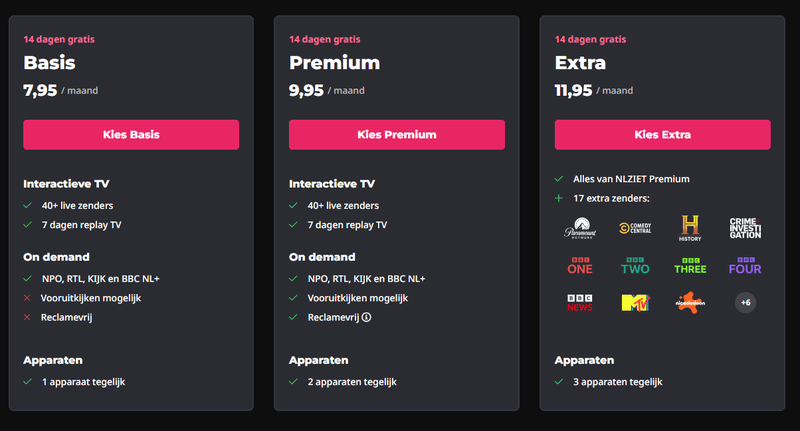
Task: Click the BBC Three logo
Action: pyautogui.click(x=690, y=266)
